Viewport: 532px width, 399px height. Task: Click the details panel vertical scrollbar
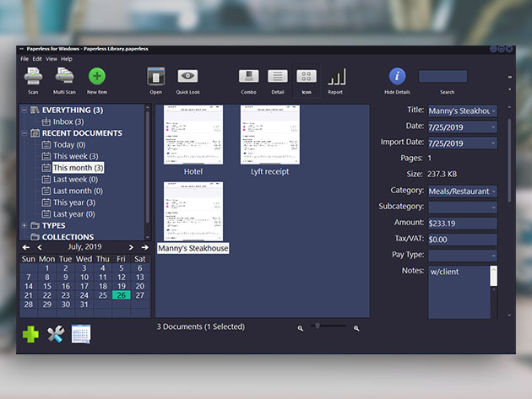(x=509, y=161)
